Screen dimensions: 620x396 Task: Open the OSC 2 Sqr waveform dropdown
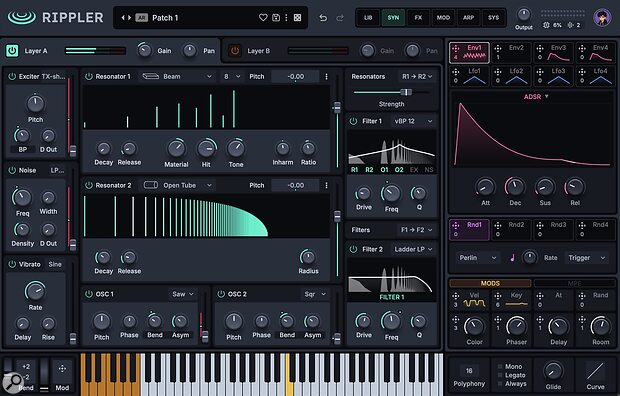click(315, 294)
